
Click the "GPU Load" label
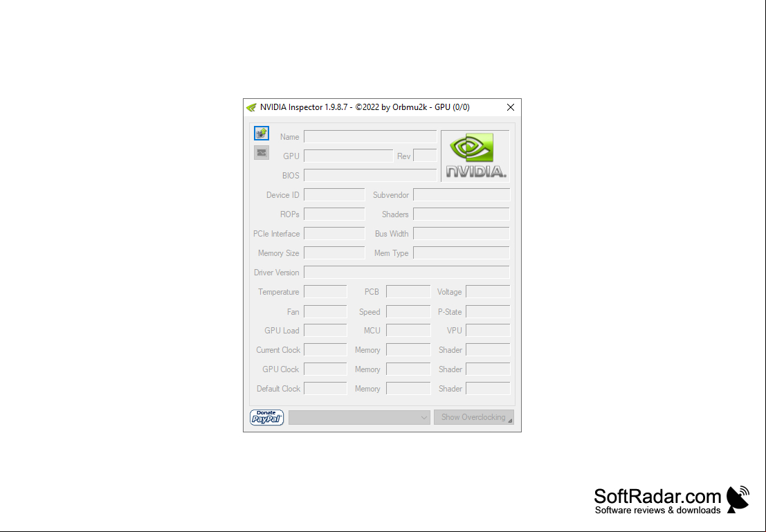click(x=282, y=331)
